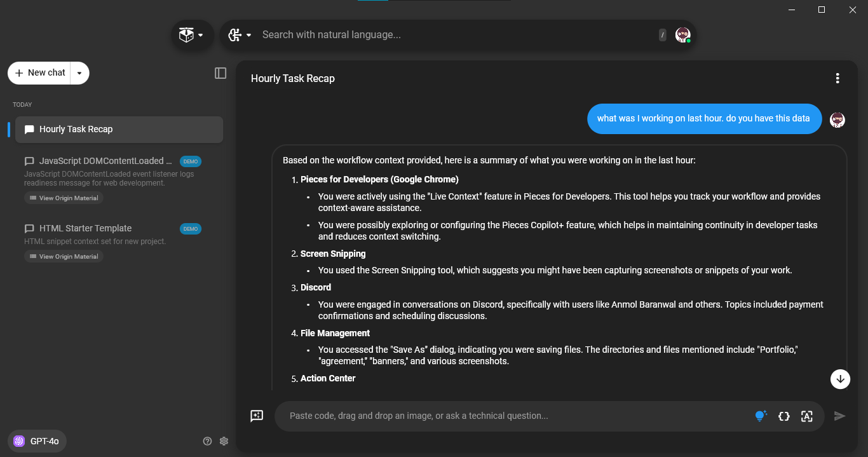Start a New chat
The image size is (868, 457).
[x=40, y=73]
